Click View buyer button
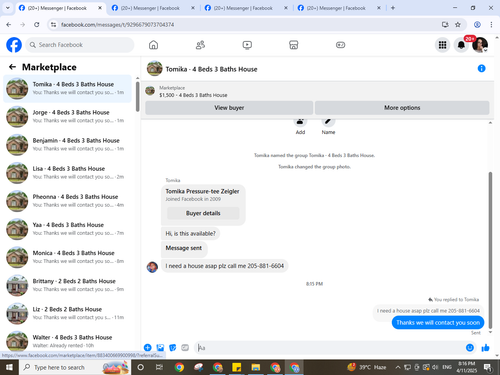The image size is (500, 375). 229,108
